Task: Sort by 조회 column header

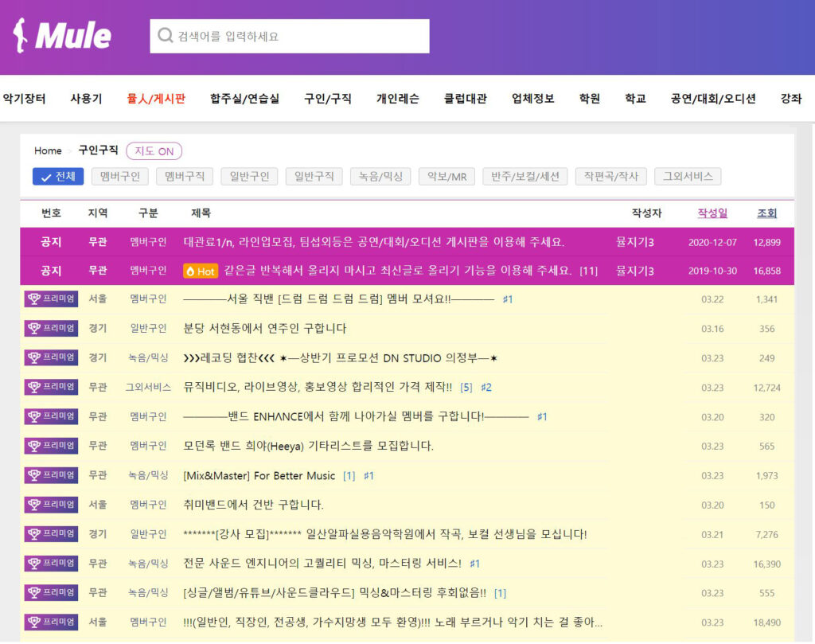Action: point(766,213)
